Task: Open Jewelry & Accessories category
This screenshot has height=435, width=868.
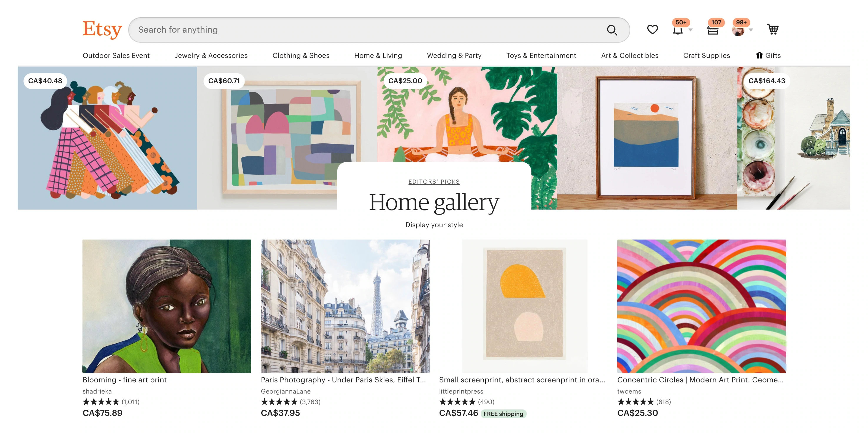Action: pyautogui.click(x=211, y=56)
